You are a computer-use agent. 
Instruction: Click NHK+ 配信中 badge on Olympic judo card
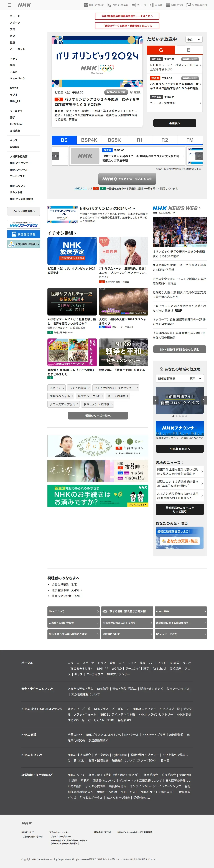(116, 92)
